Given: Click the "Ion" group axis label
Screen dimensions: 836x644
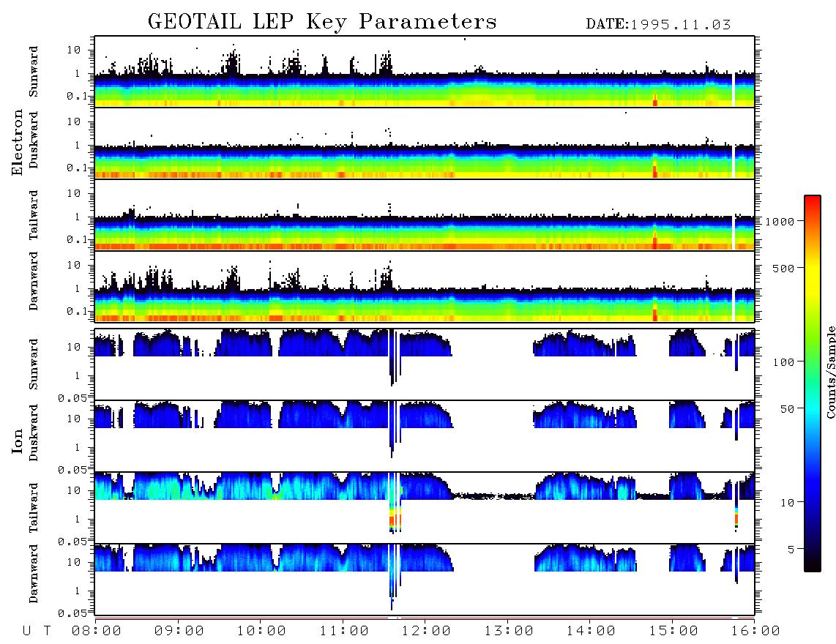Looking at the screenshot, I should tap(18, 441).
